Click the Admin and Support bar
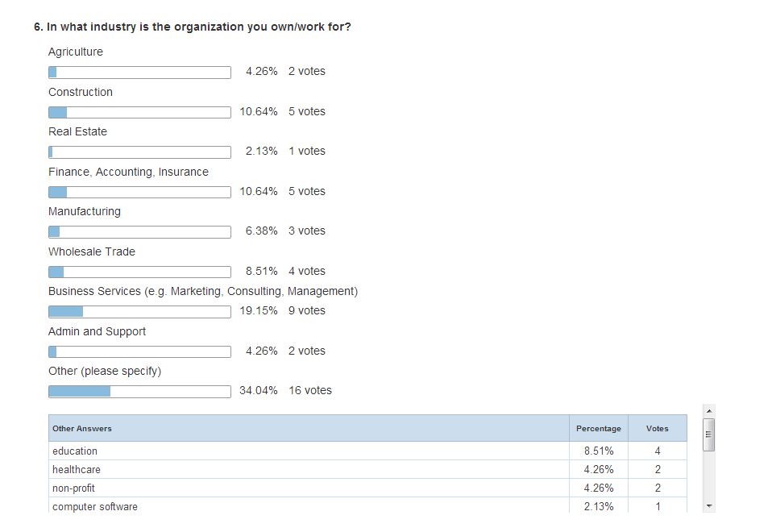 pos(140,351)
